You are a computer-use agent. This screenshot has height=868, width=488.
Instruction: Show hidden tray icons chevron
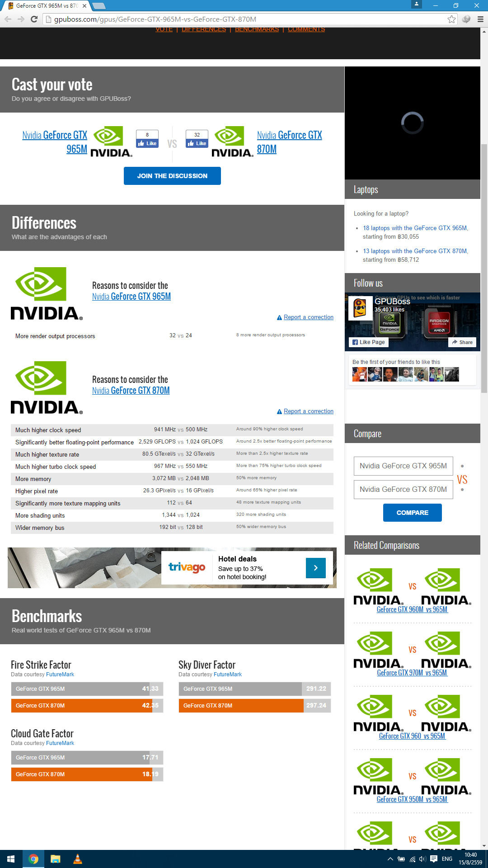pos(390,859)
